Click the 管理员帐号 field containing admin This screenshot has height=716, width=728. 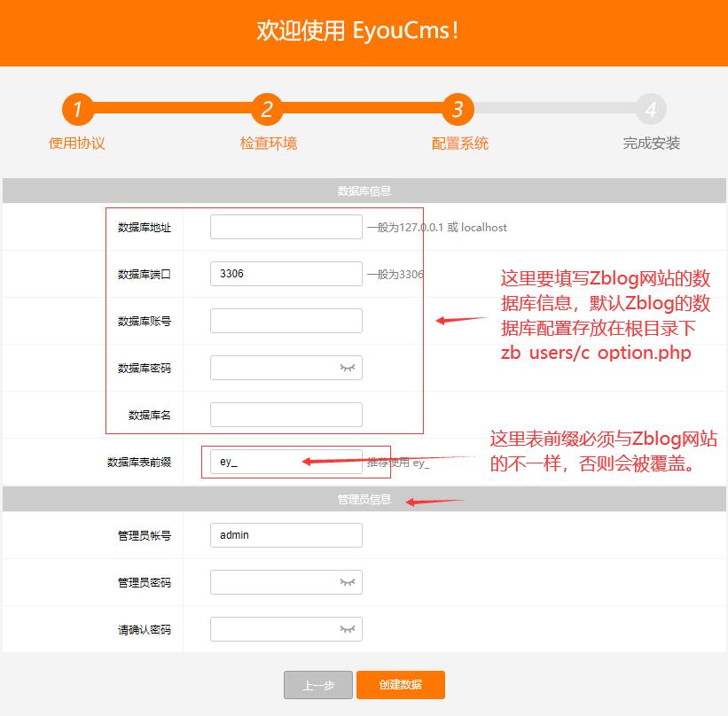pos(286,535)
